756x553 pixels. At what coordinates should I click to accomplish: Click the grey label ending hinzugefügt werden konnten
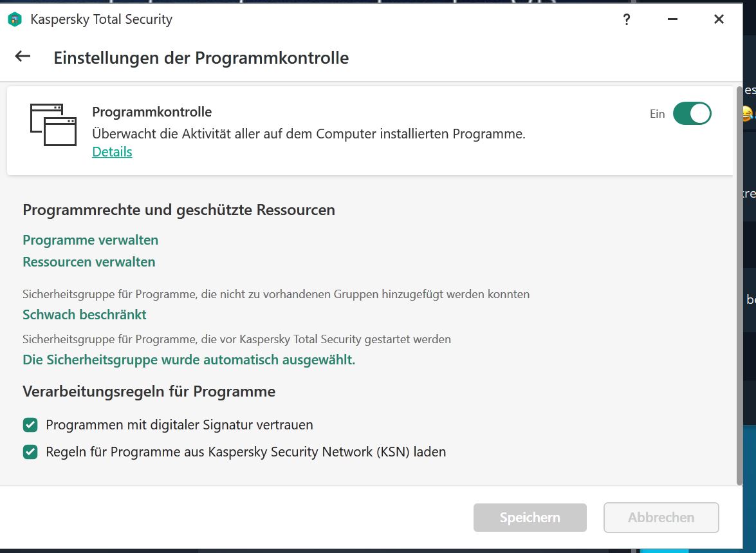coord(276,294)
